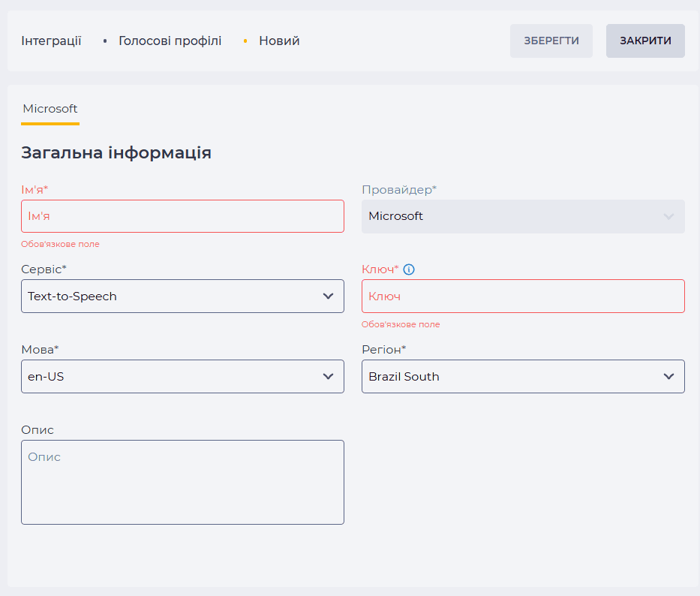The image size is (700, 596).
Task: Open the Провайдер Microsoft dropdown
Action: (x=523, y=216)
